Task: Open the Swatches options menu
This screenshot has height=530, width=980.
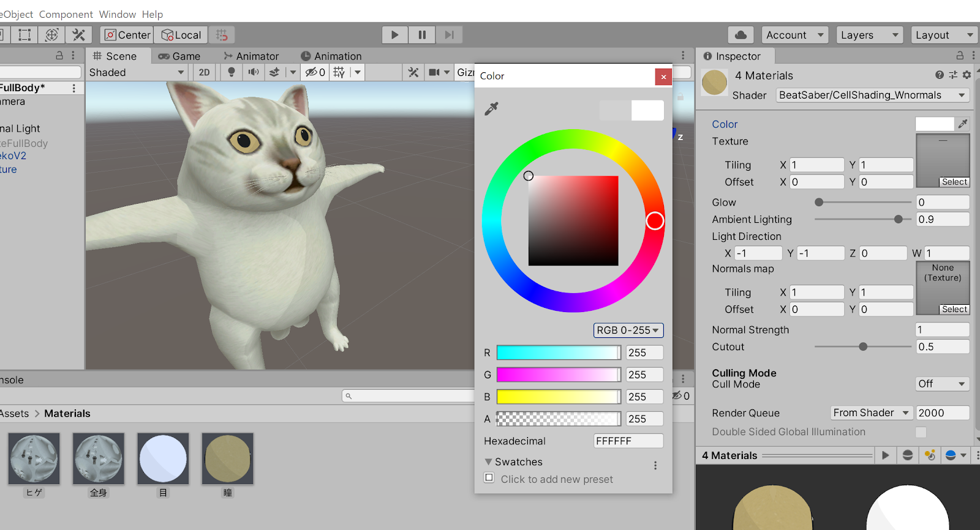Action: click(655, 465)
